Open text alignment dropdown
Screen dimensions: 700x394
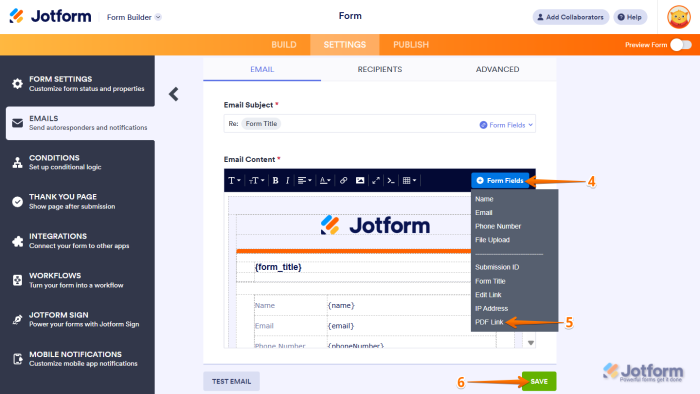tap(304, 181)
